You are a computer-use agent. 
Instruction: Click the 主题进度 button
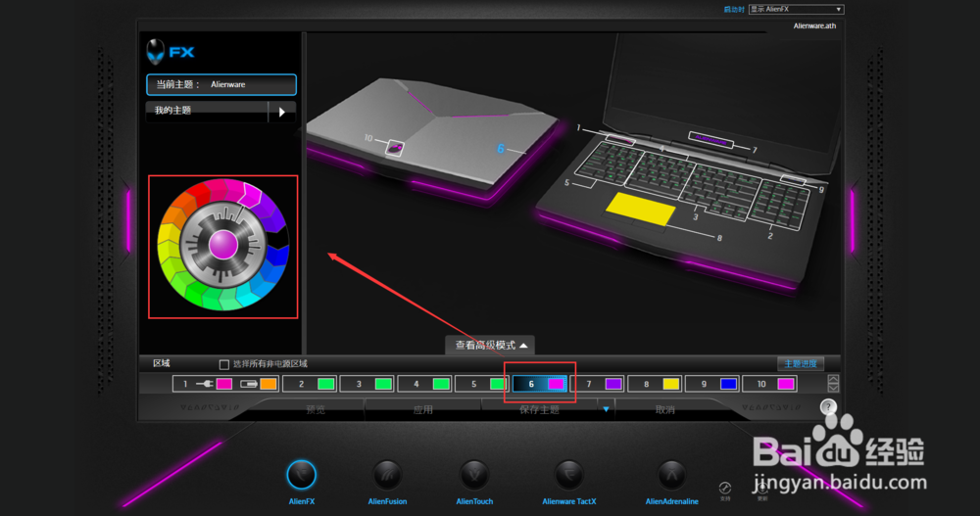point(801,363)
